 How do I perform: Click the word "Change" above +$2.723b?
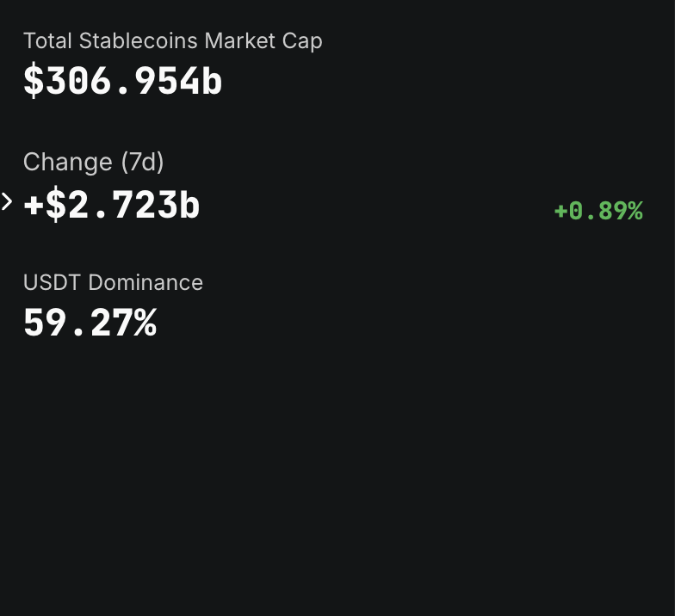pos(68,162)
